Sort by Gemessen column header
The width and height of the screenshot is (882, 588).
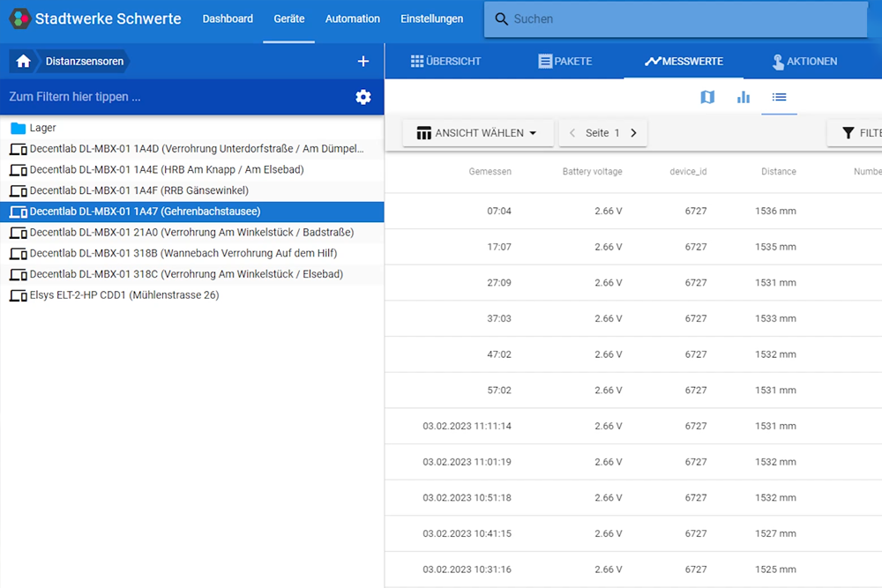click(x=490, y=171)
